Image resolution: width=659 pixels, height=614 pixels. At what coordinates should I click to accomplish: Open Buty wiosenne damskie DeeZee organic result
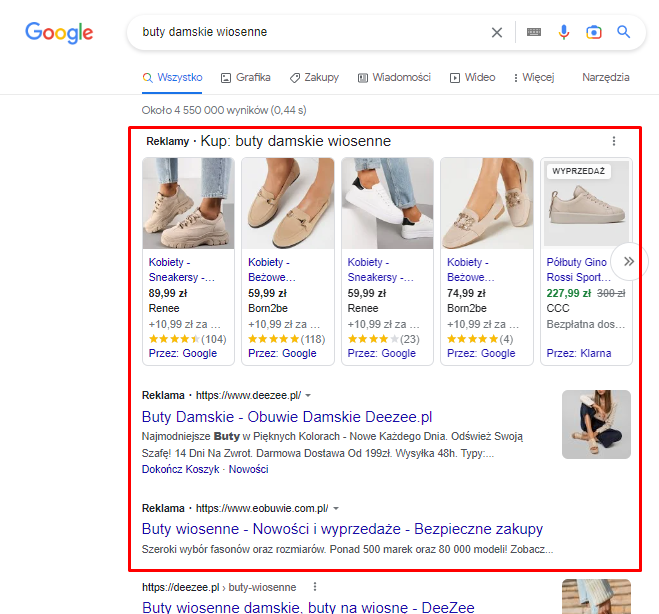pyautogui.click(x=308, y=607)
